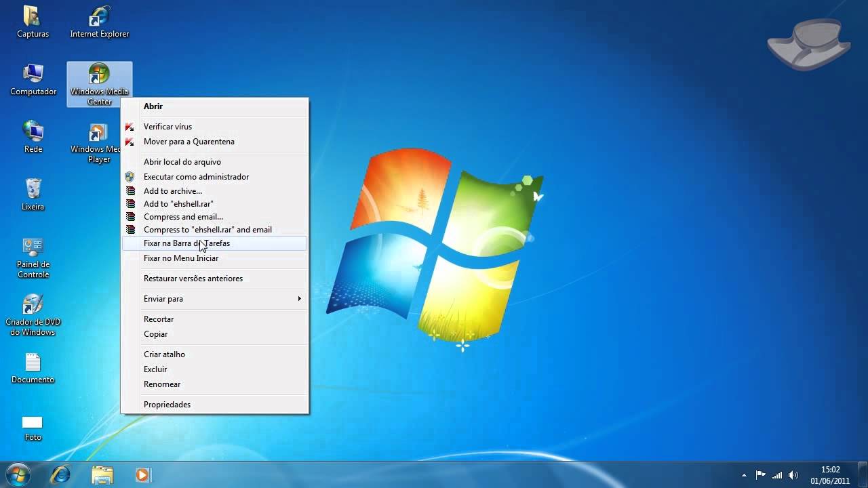Choose Excluir in the context menu
The image size is (868, 488).
coord(214,369)
